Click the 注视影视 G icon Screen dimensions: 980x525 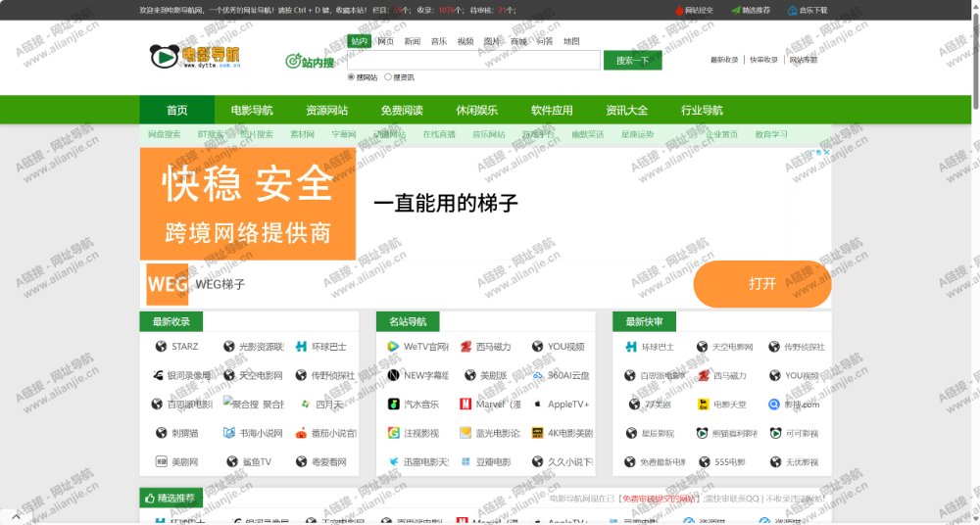[393, 433]
